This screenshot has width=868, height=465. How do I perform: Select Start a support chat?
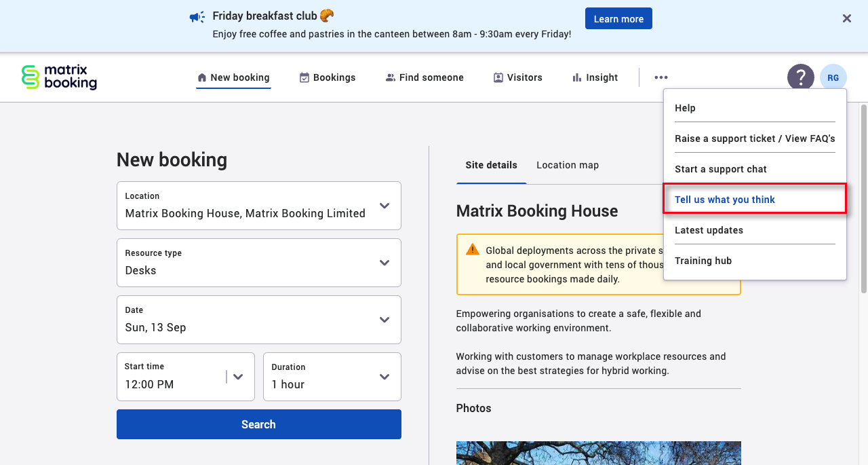755,169
